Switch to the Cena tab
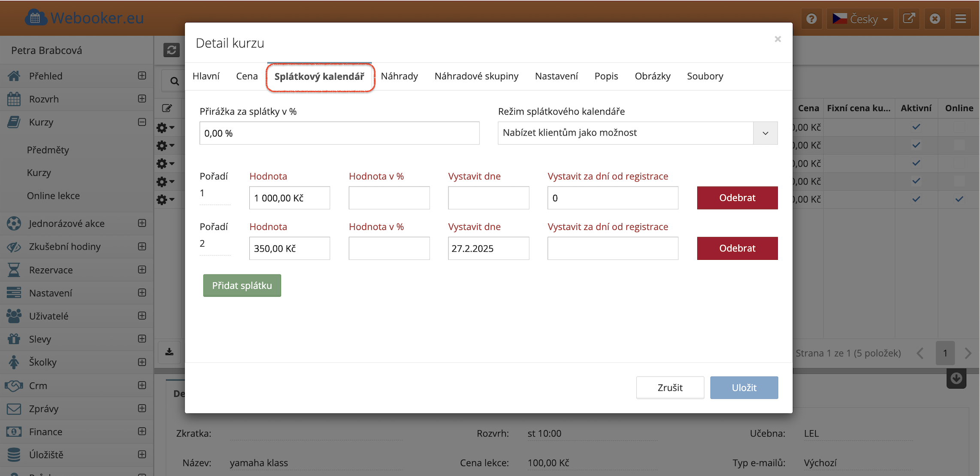 pos(247,76)
